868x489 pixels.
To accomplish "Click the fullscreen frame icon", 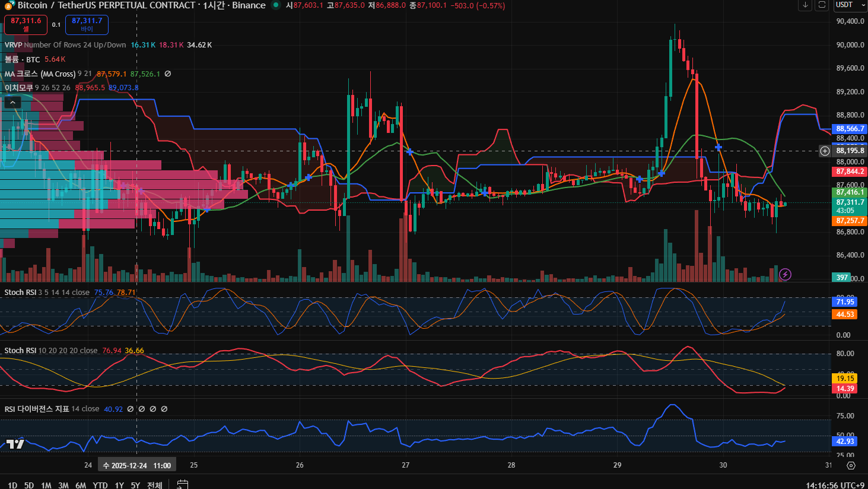I will click(x=822, y=5).
